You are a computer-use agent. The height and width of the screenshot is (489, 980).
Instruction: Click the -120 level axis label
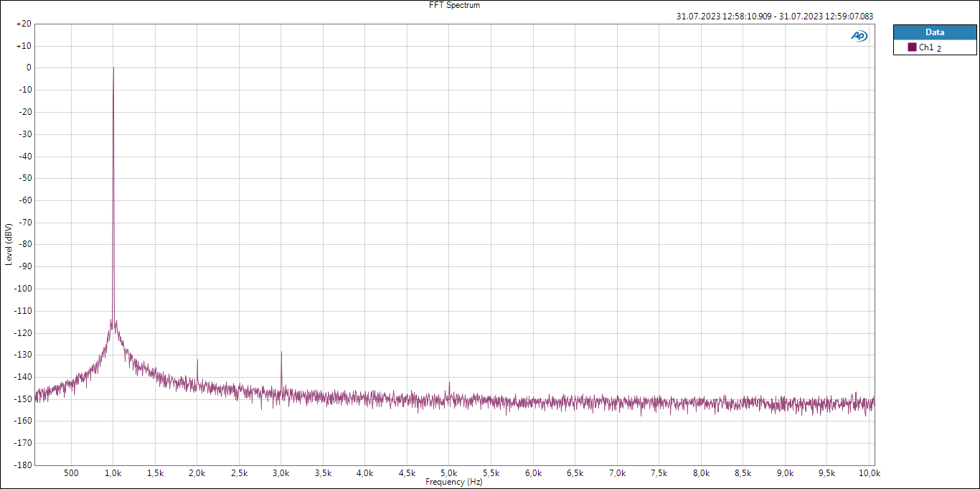point(22,332)
